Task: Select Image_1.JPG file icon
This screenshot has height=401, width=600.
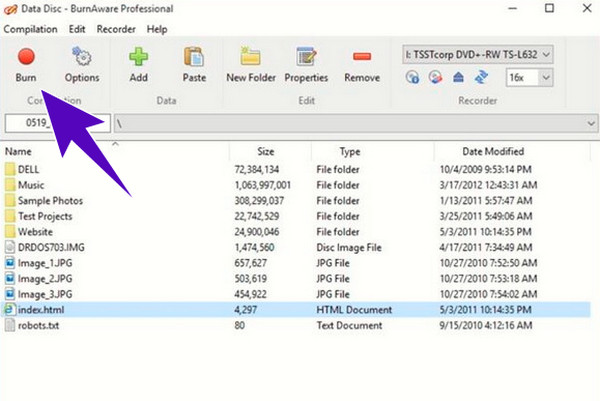Action: pyautogui.click(x=10, y=263)
